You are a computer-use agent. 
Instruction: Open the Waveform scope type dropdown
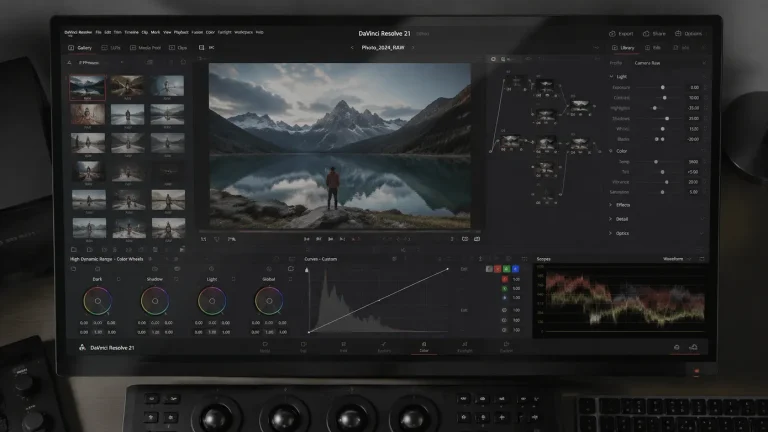pos(677,259)
